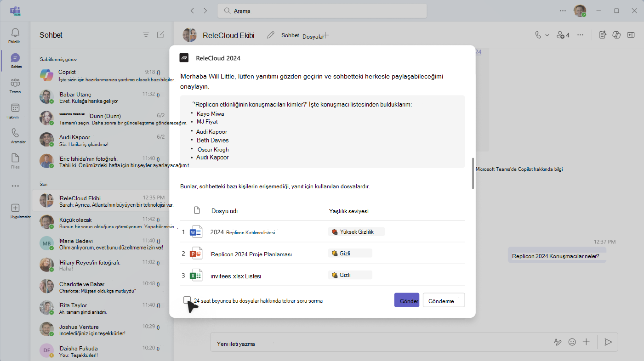Open the Teams icon in left rail
Screen dimensions: 644x361
[x=15, y=83]
